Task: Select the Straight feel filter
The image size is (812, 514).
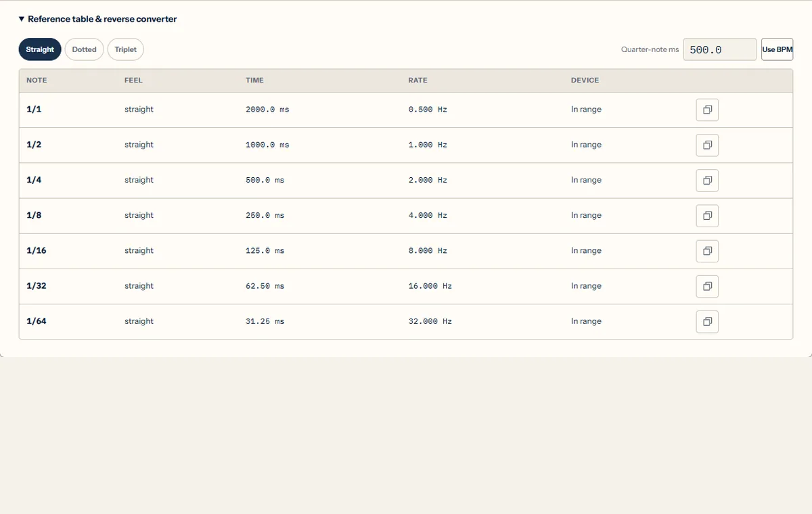Action: click(x=40, y=49)
